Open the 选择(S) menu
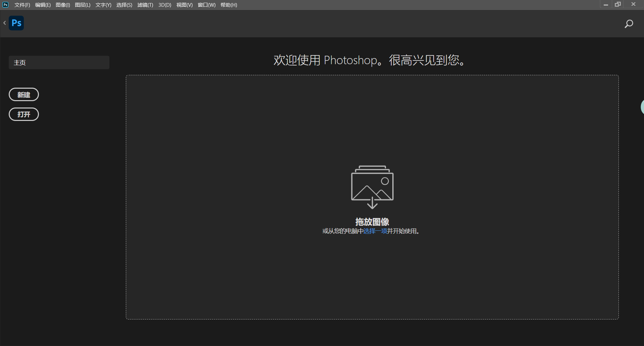Image resolution: width=644 pixels, height=346 pixels. 124,5
